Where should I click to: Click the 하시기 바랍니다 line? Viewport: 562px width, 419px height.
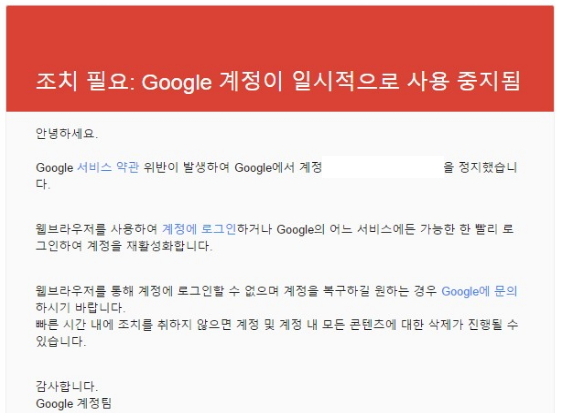point(80,308)
